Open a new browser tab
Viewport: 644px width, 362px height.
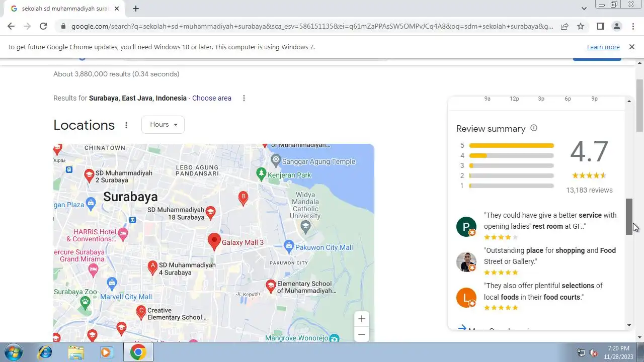(136, 9)
